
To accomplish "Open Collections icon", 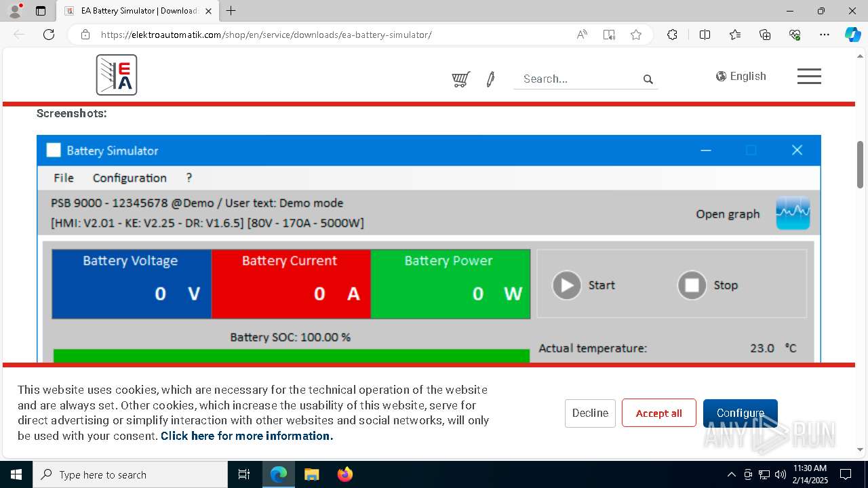I will (x=765, y=35).
